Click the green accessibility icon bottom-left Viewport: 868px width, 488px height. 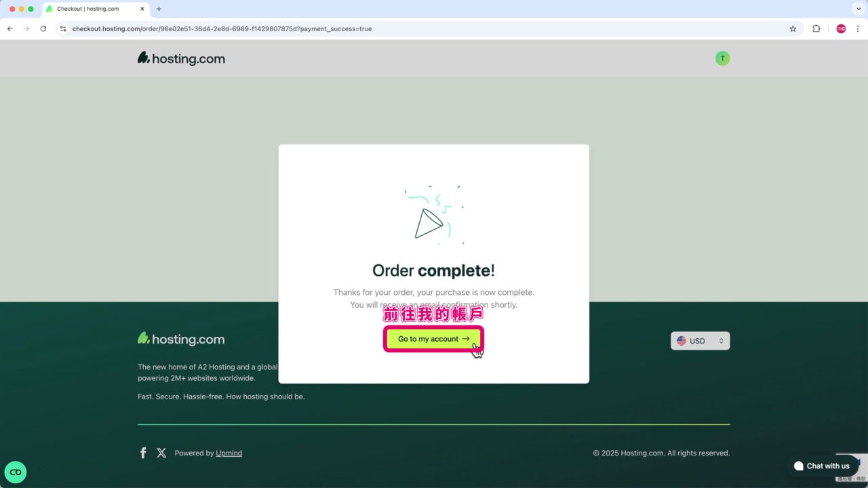point(16,472)
